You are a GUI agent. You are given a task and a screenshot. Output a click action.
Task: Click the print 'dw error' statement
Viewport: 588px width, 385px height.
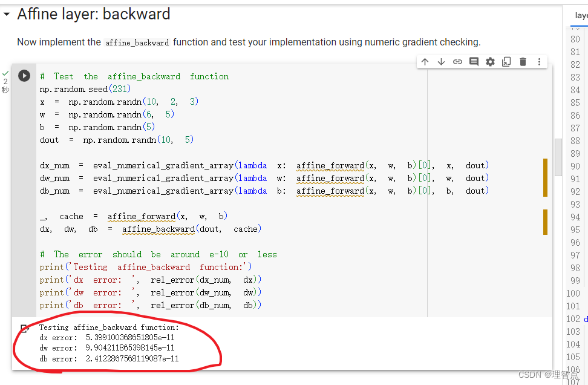coord(151,293)
